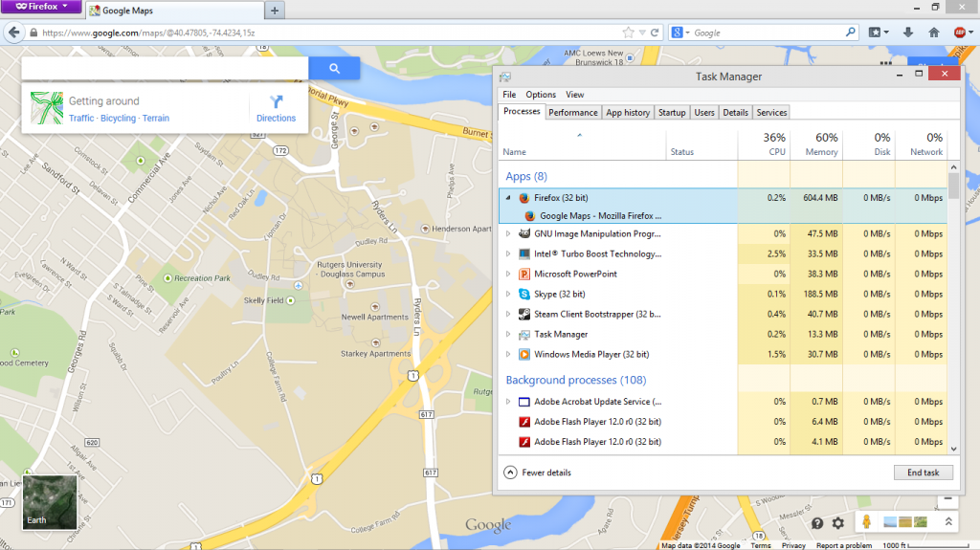The width and height of the screenshot is (980, 550).
Task: Open Google Maps settings gear icon
Action: (838, 523)
